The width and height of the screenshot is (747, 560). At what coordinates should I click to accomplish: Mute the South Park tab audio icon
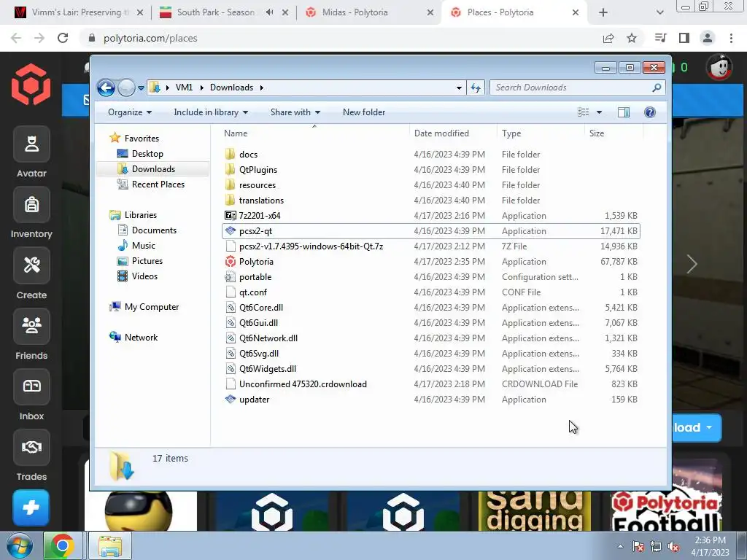[x=270, y=12]
